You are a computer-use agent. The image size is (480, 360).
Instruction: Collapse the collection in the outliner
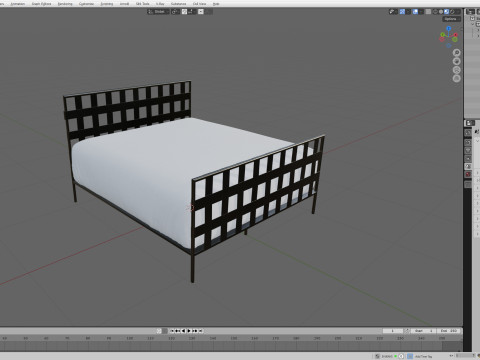tap(473, 24)
